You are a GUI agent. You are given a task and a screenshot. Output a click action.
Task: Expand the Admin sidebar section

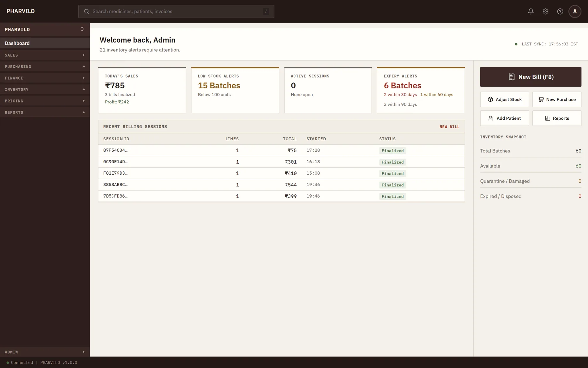[x=45, y=352]
